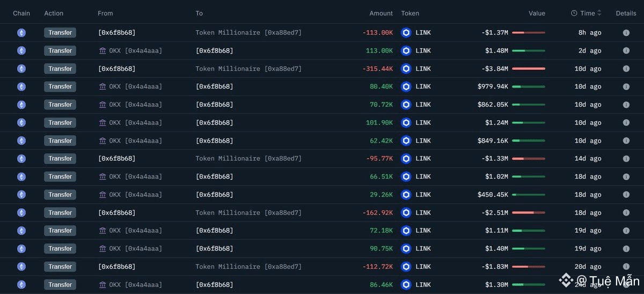Click the Token column header
644x294 pixels.
click(410, 13)
